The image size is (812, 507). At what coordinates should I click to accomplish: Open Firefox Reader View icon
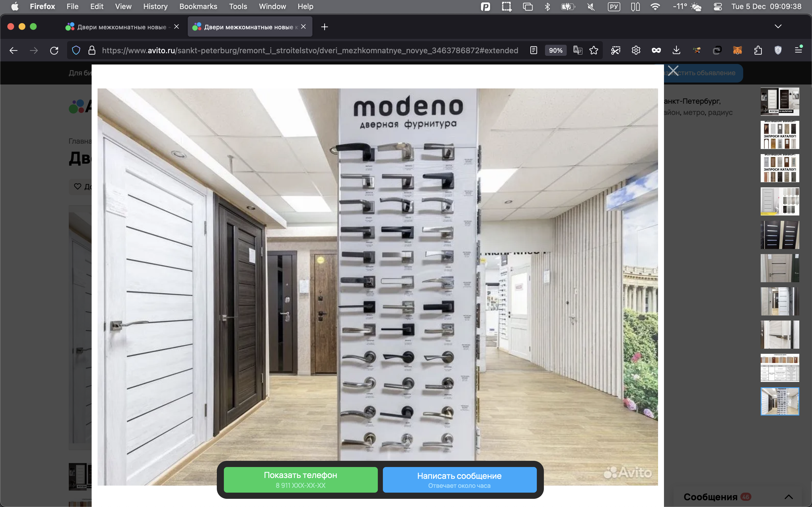(x=533, y=50)
